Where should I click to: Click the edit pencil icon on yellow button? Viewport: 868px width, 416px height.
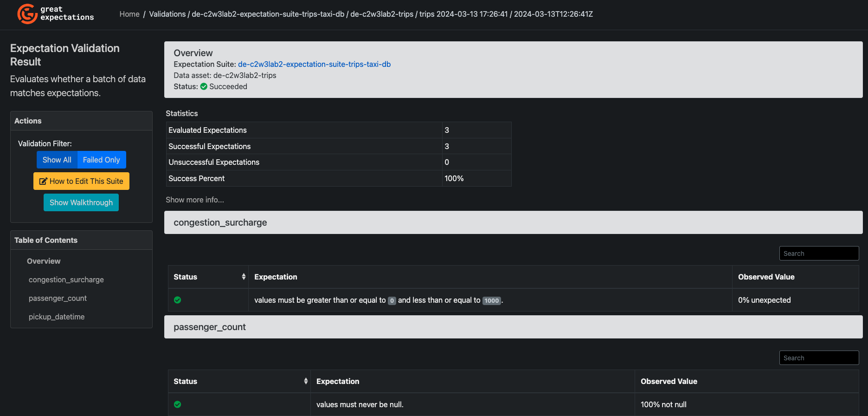click(43, 182)
